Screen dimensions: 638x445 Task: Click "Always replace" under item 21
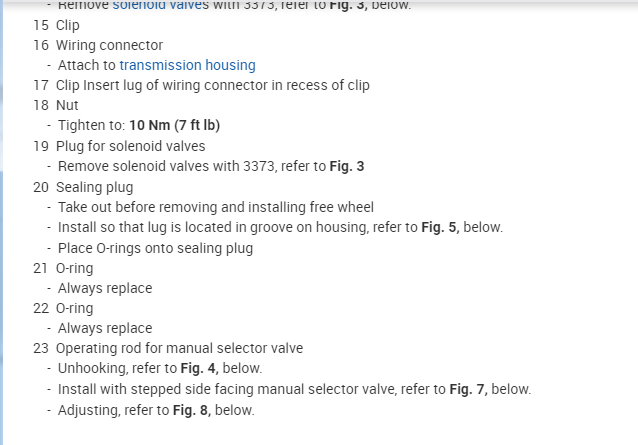pos(105,288)
